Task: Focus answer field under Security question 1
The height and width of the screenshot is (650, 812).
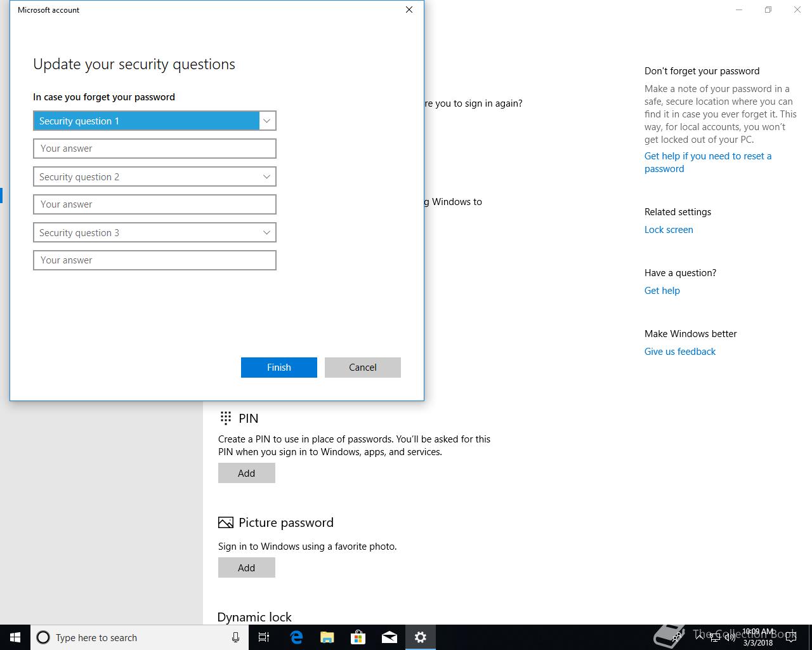Action: click(x=154, y=149)
